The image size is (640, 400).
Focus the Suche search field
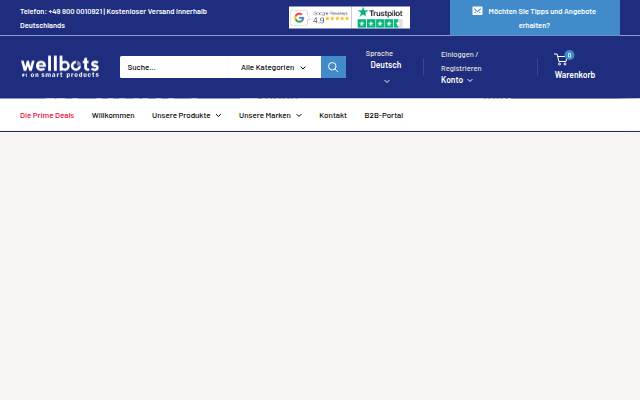pos(176,67)
